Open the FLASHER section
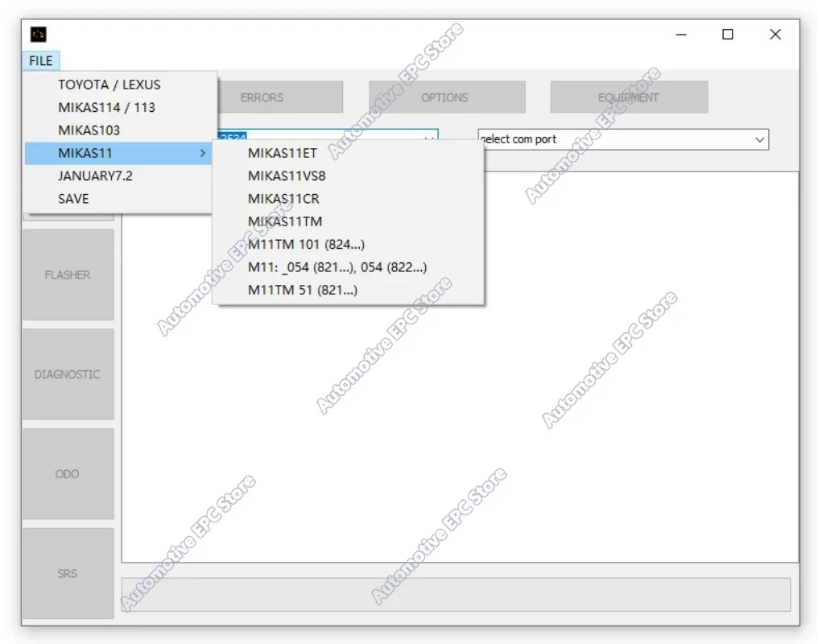 point(68,275)
